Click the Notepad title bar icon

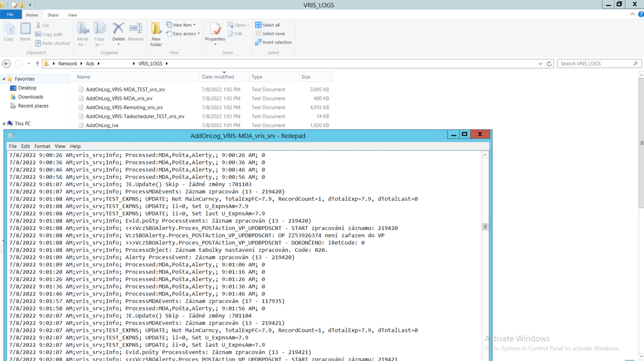pyautogui.click(x=11, y=136)
